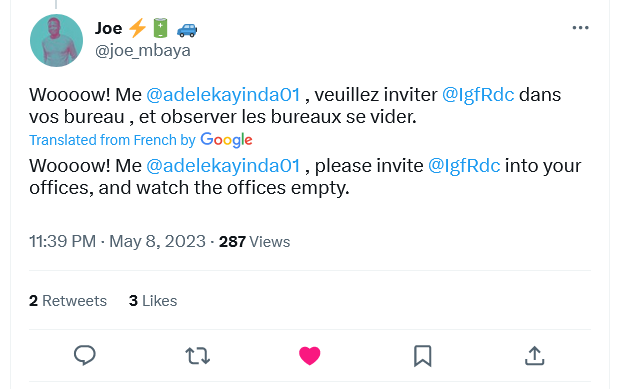Open @adelekayinda01 mention in the French text

point(223,95)
